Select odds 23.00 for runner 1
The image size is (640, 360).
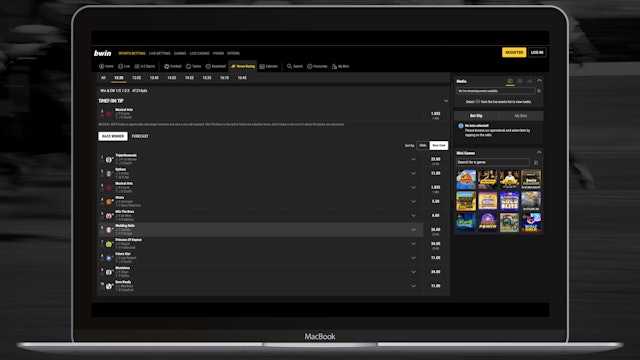click(x=436, y=160)
